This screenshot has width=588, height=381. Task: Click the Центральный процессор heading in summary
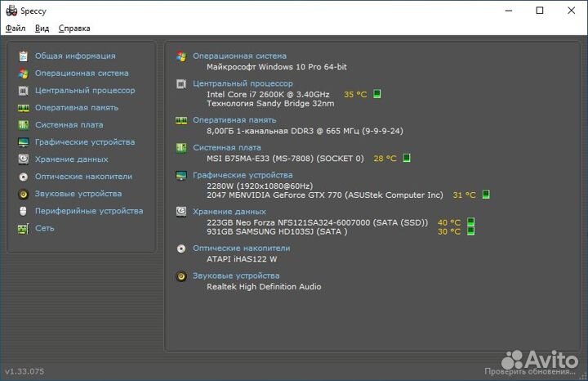pos(243,83)
